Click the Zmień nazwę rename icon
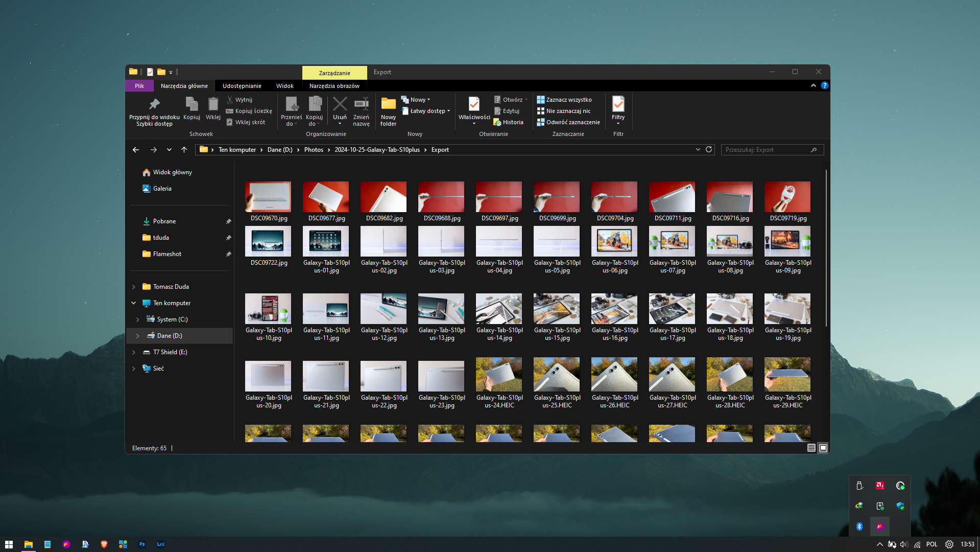Screen dimensions: 980x552 click(x=361, y=105)
